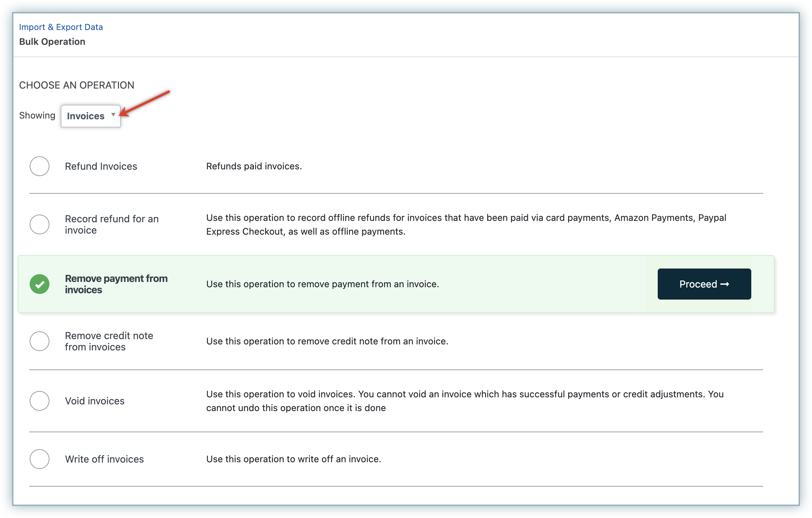Select Record refund for an invoice radio
Image resolution: width=812 pixels, height=518 pixels.
(x=40, y=224)
